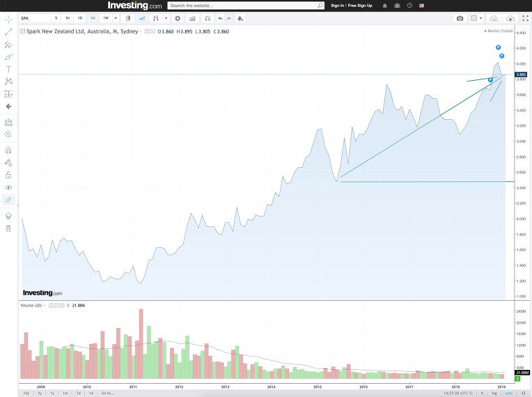The width and height of the screenshot is (532, 397).
Task: Select the 1h interval
Action: [68, 18]
